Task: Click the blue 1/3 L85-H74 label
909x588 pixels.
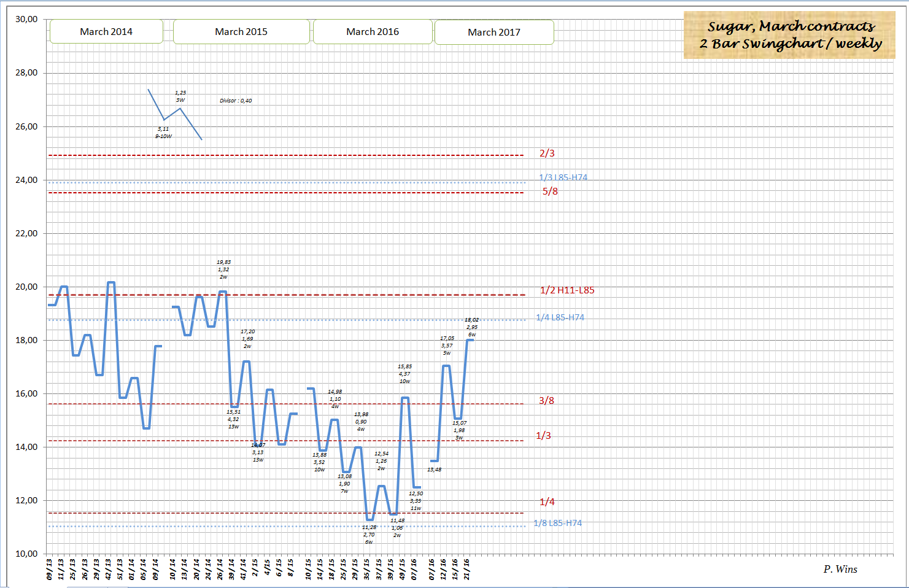Action: click(563, 177)
